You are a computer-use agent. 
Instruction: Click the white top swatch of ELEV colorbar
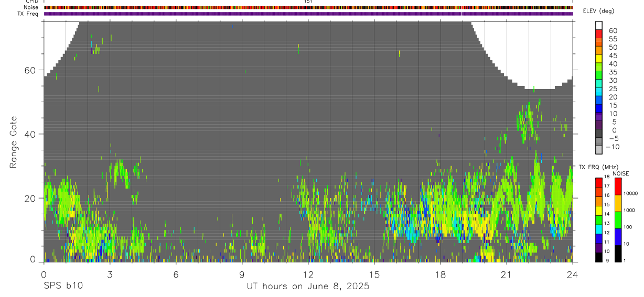(599, 25)
